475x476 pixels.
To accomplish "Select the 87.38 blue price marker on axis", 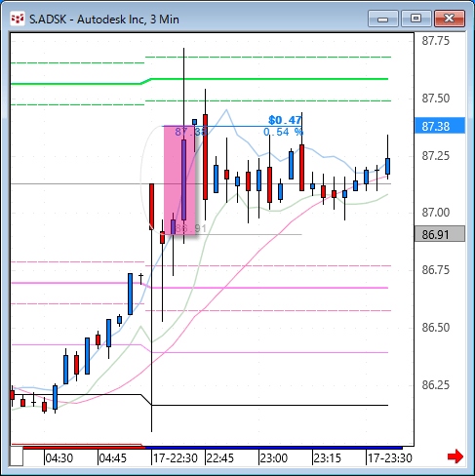I will (x=440, y=126).
